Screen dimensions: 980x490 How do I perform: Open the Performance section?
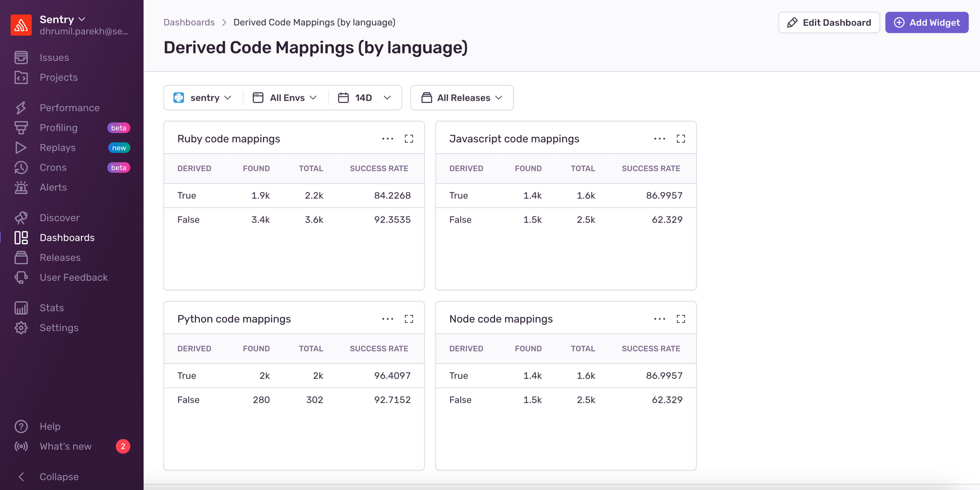tap(69, 107)
